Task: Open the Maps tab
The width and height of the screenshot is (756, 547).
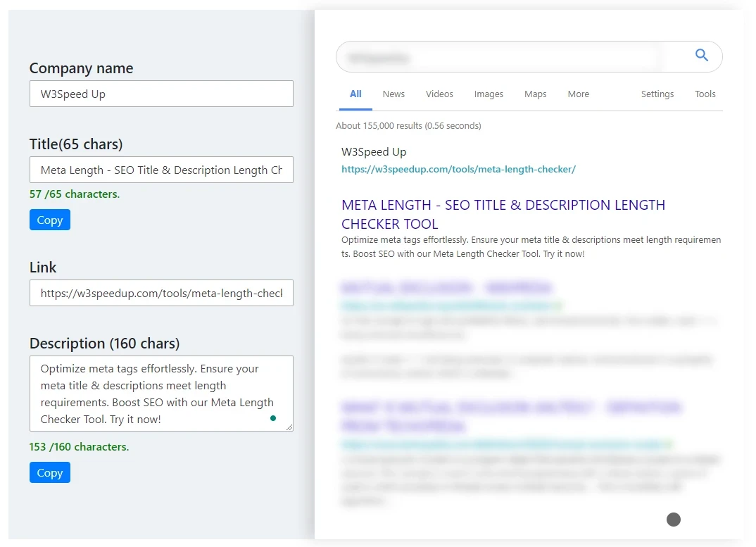Action: 535,94
